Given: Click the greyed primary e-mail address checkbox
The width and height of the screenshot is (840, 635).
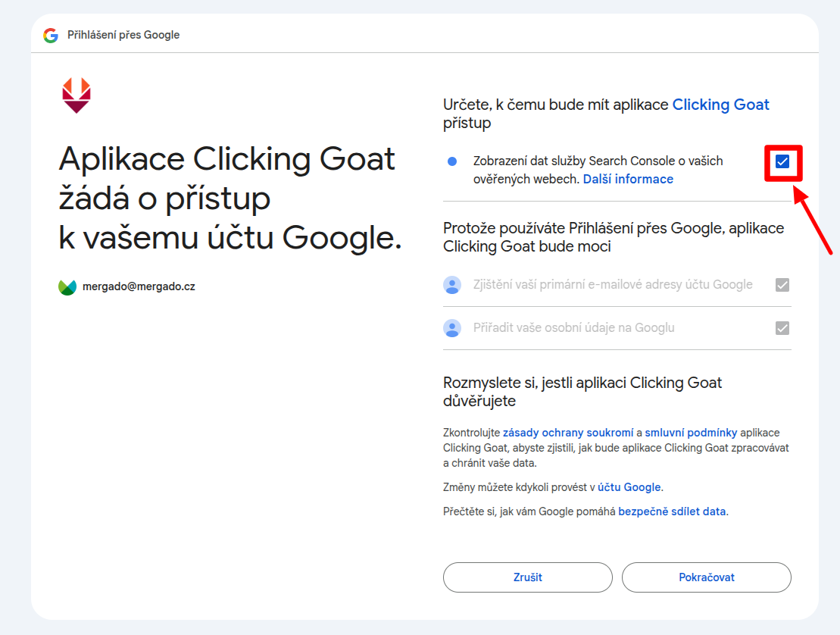Looking at the screenshot, I should pos(782,285).
